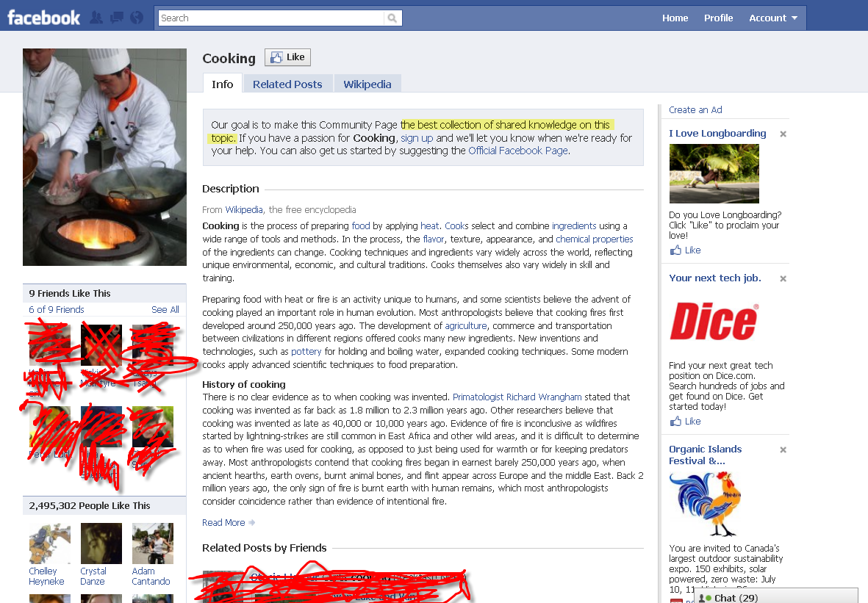Dismiss the Your next tech job ad
The height and width of the screenshot is (603, 868).
pyautogui.click(x=783, y=279)
